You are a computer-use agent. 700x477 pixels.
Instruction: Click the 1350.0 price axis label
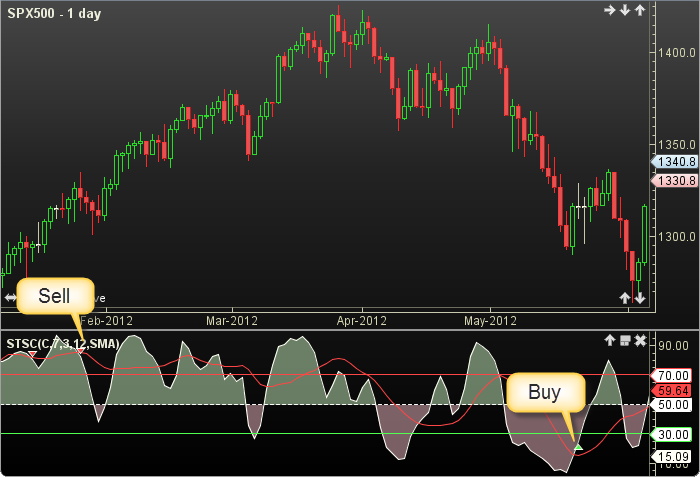(x=677, y=145)
